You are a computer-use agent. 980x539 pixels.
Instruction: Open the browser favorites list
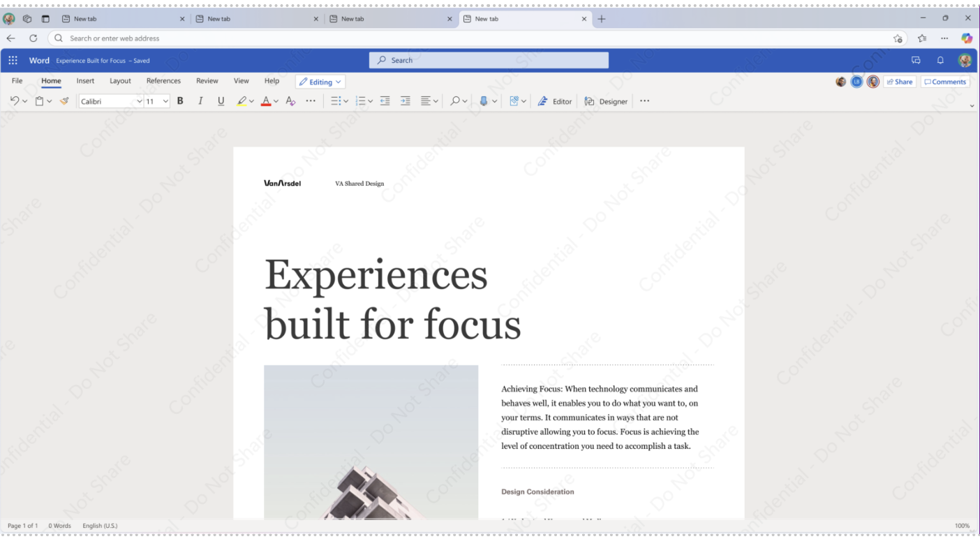922,38
